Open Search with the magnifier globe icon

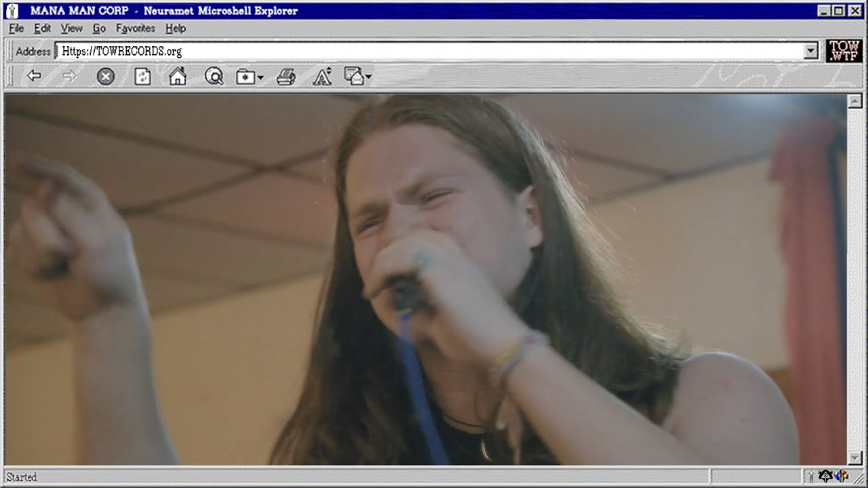214,77
